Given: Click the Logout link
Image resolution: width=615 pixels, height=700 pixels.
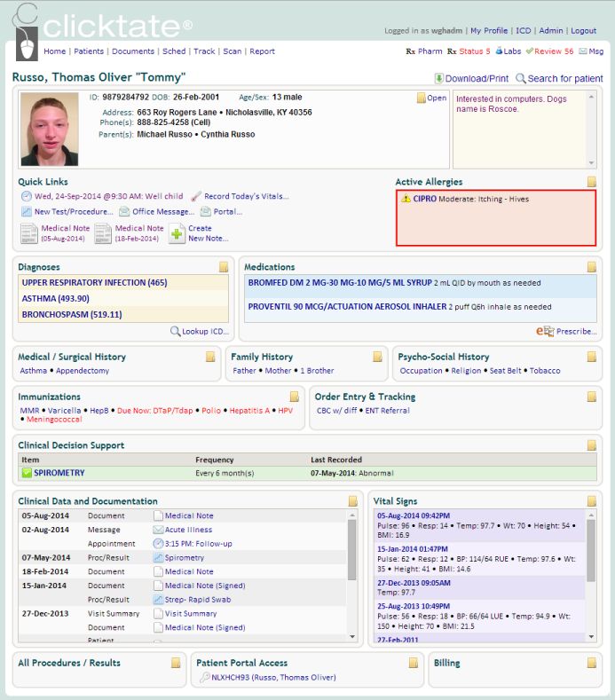Looking at the screenshot, I should (583, 31).
